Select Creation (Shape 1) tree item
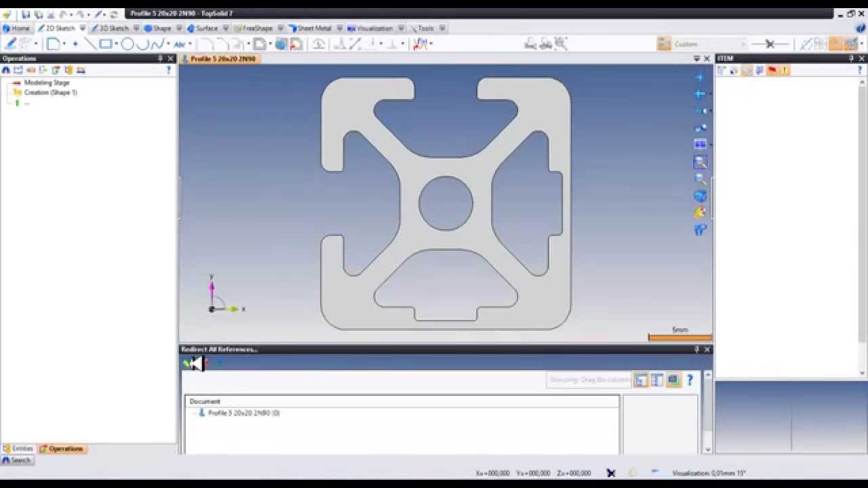The width and height of the screenshot is (868, 488). coord(51,92)
